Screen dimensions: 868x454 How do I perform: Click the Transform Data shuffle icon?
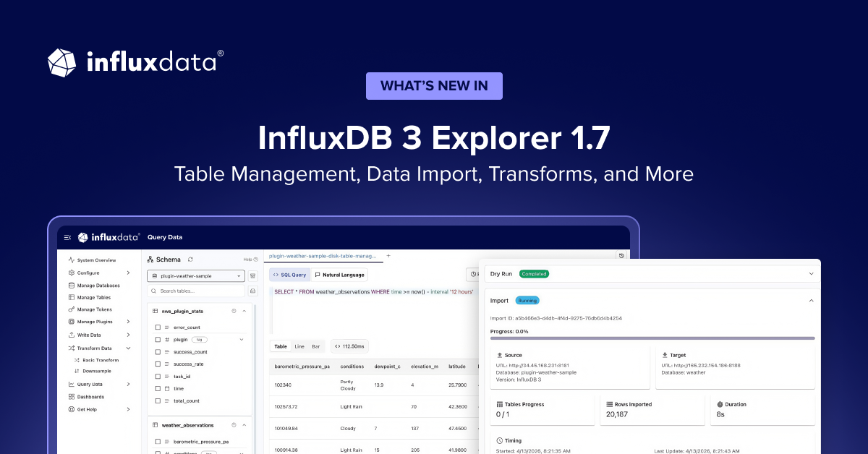pyautogui.click(x=71, y=348)
